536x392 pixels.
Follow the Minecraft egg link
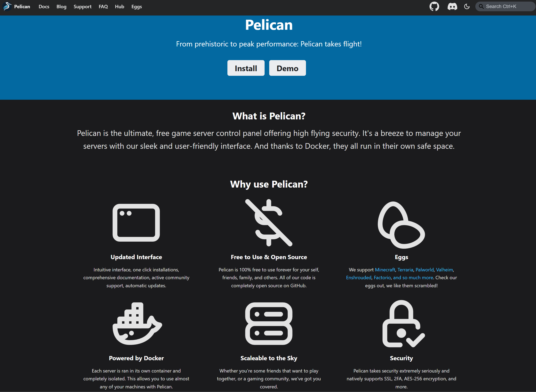click(385, 270)
